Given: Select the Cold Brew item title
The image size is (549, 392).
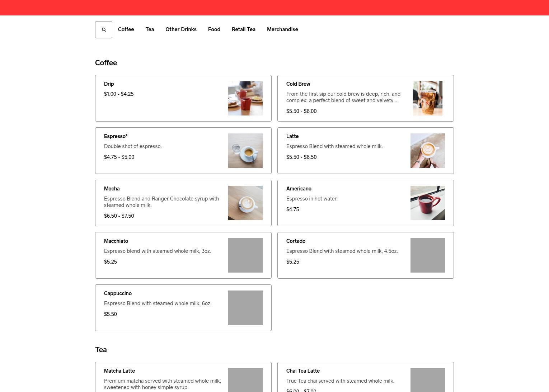Looking at the screenshot, I should pos(298,84).
